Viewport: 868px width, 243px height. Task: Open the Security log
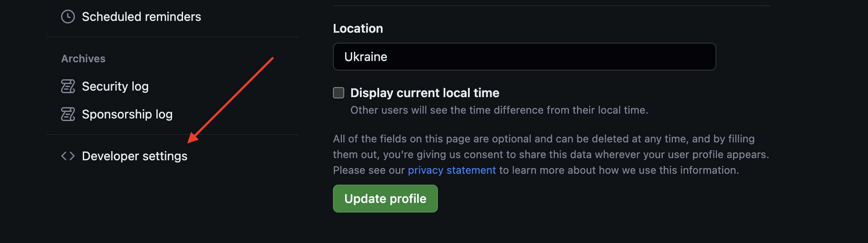point(115,86)
